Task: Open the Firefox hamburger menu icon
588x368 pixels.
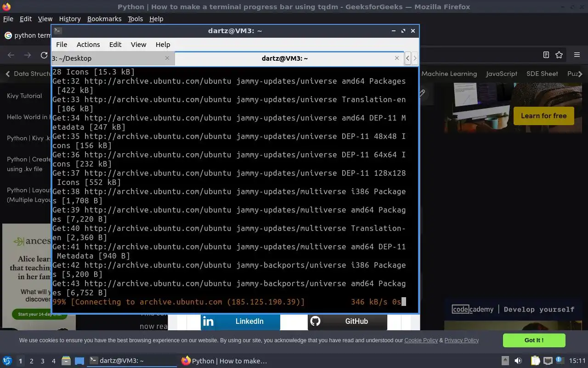Action: [x=577, y=55]
